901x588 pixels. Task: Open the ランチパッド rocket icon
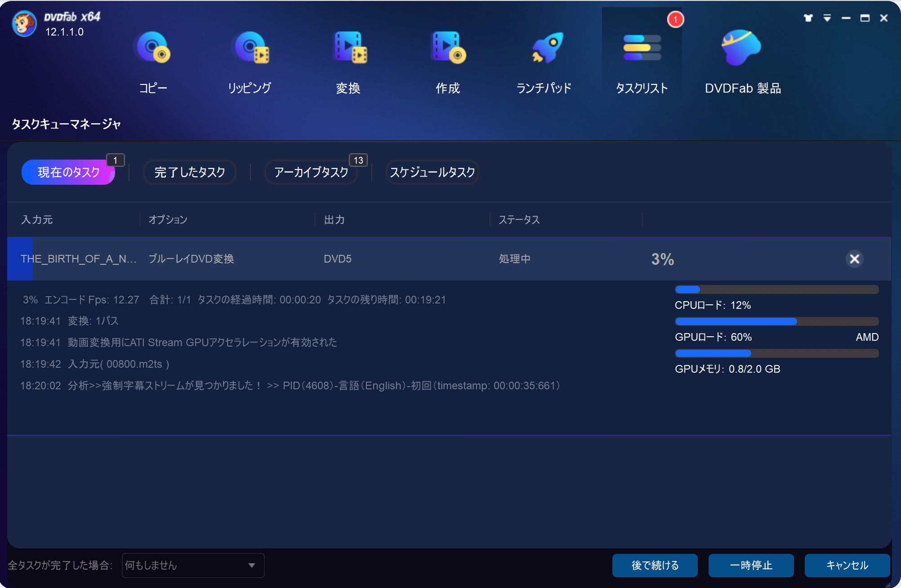[x=547, y=48]
